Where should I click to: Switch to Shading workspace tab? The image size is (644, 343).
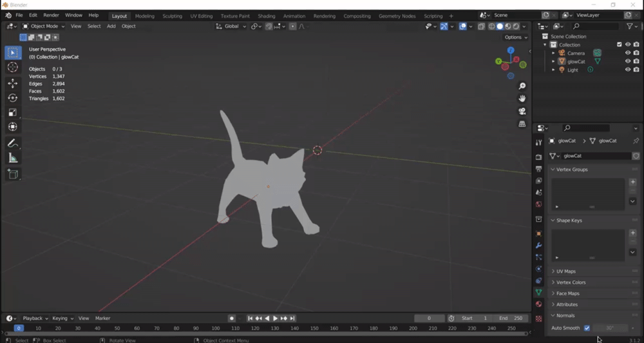tap(267, 16)
